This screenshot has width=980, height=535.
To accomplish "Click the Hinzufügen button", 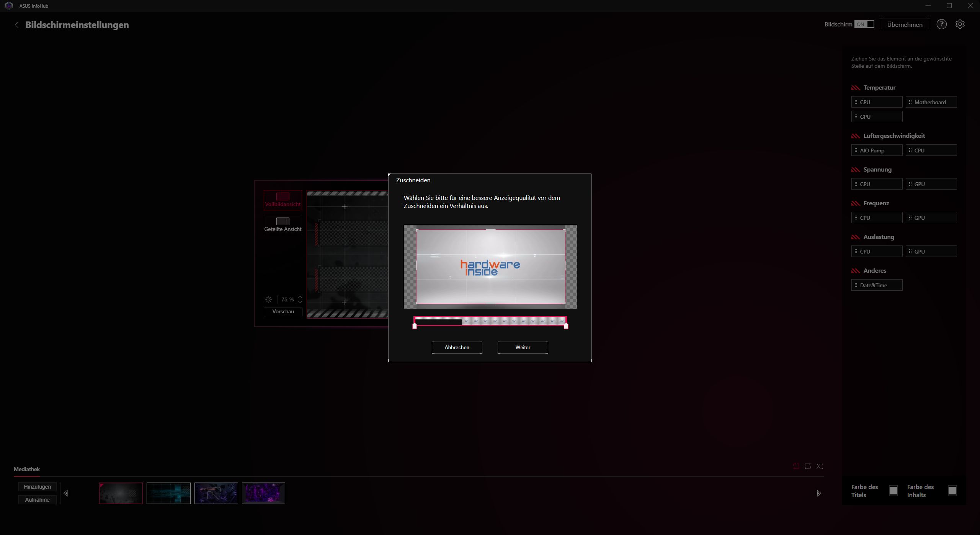I will coord(38,487).
